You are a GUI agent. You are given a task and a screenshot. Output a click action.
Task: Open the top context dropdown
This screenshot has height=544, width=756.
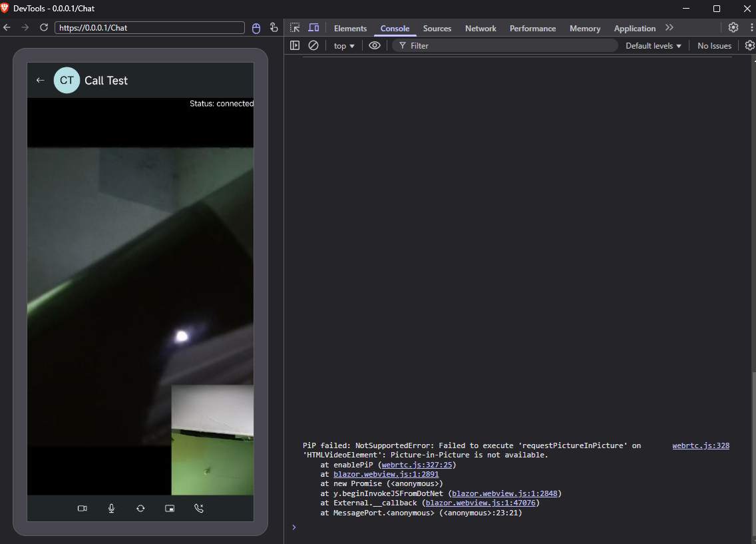click(x=344, y=46)
